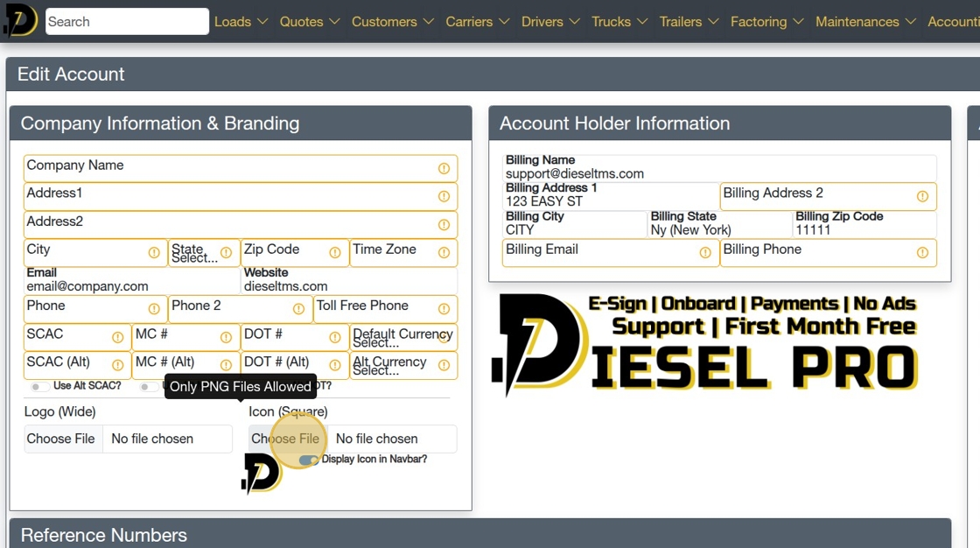This screenshot has height=548, width=980.
Task: Click the Reference Numbers panel header
Action: tap(480, 534)
